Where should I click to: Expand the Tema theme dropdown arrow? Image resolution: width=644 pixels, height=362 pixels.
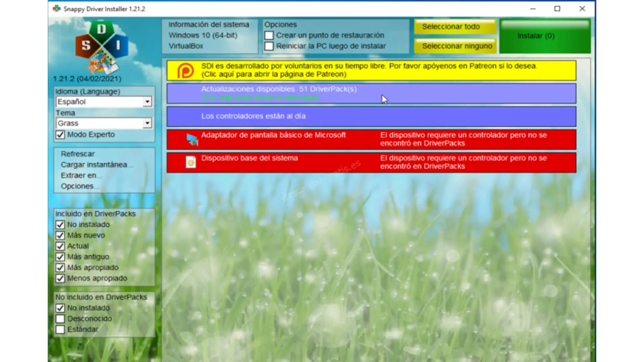tap(147, 123)
